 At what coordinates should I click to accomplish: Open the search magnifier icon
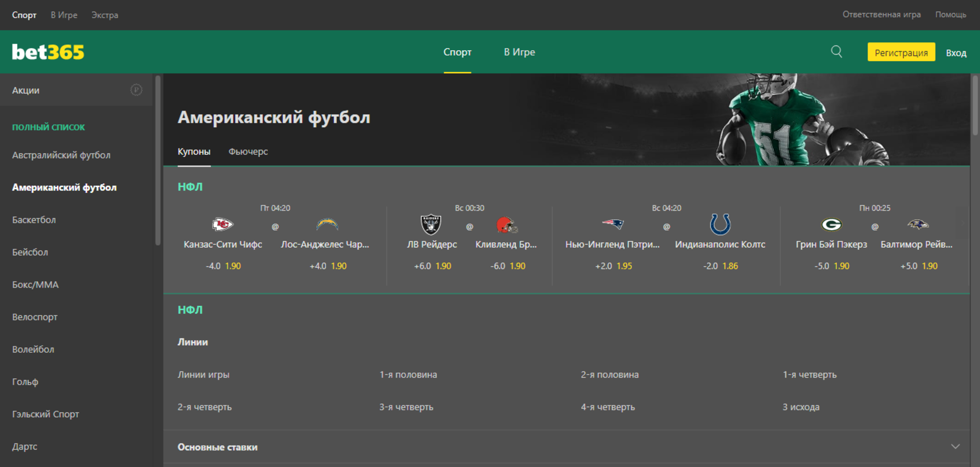836,52
